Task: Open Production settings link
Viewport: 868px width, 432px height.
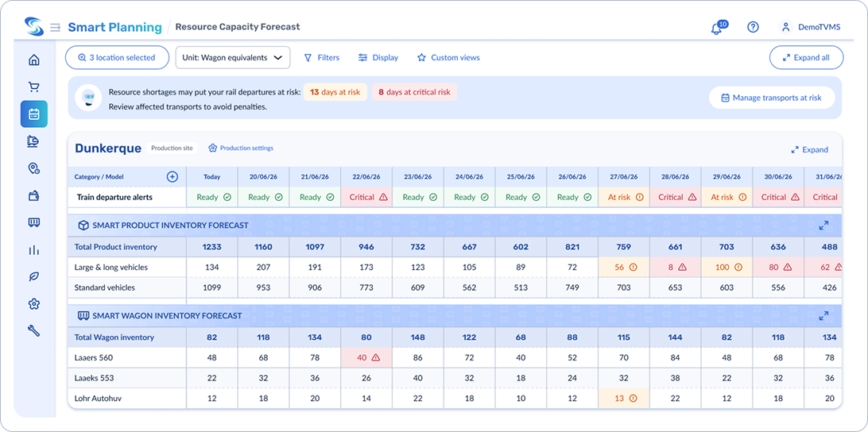Action: (241, 148)
